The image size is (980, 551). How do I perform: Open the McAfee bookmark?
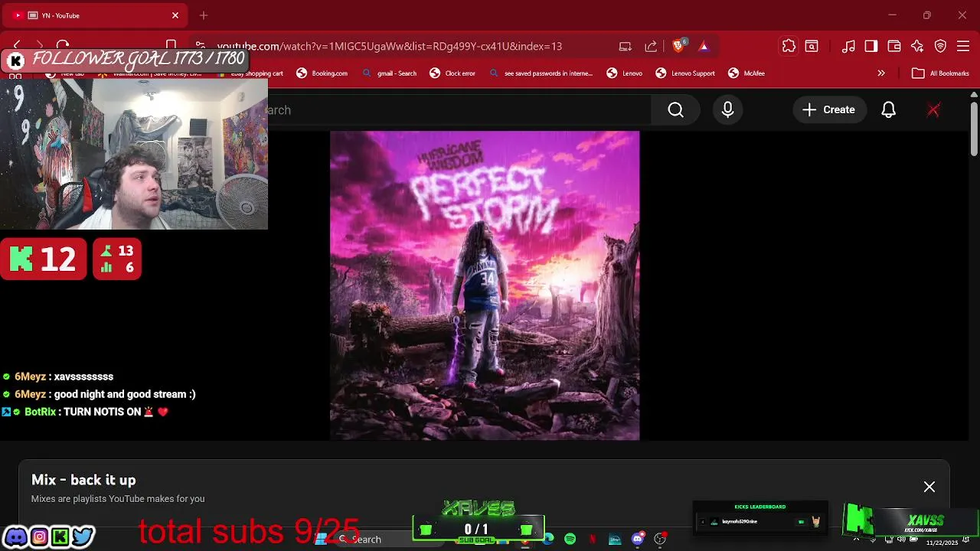click(746, 73)
